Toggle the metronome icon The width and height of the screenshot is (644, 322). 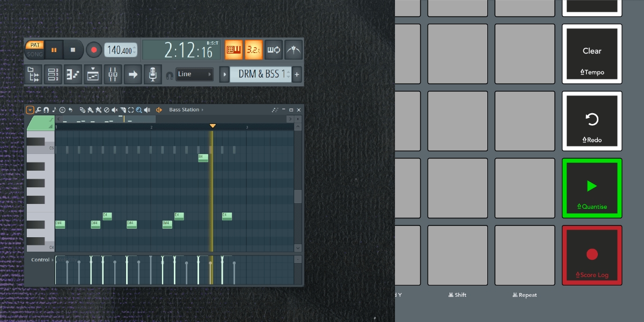pos(293,50)
